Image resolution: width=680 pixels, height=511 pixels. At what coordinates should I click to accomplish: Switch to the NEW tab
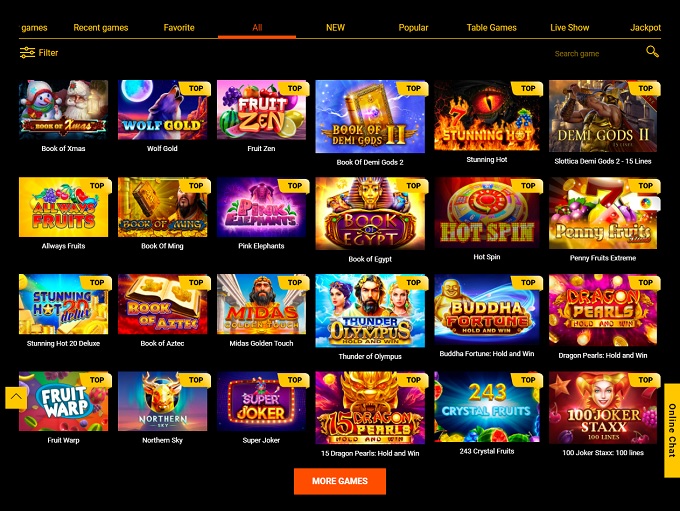335,28
